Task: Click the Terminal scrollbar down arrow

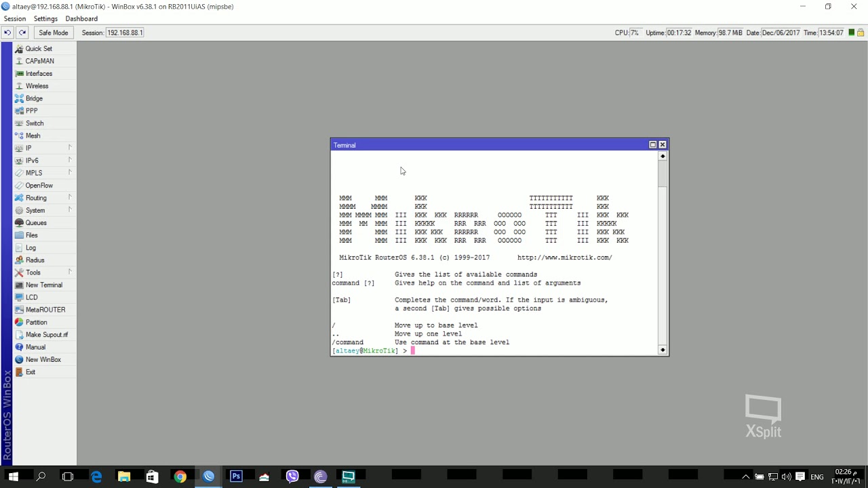Action: (663, 350)
